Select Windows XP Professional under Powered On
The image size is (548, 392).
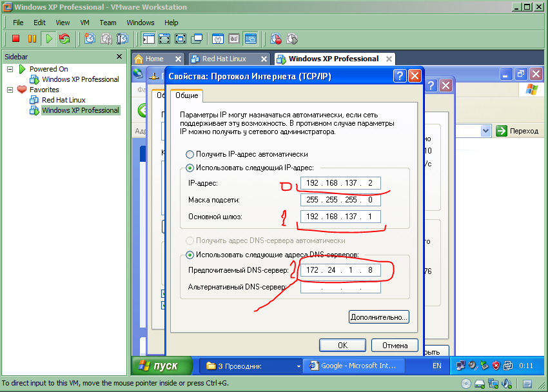point(81,79)
